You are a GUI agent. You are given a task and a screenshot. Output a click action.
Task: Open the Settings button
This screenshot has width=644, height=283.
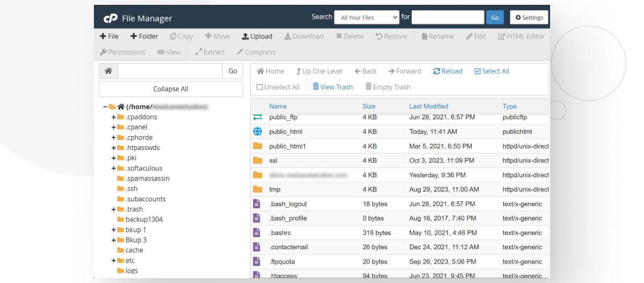(x=529, y=17)
